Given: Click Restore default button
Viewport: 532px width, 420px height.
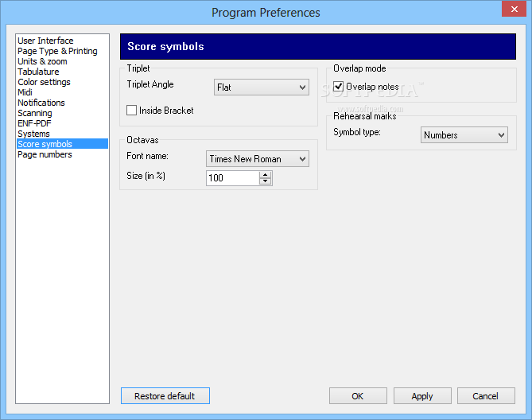Looking at the screenshot, I should (x=165, y=396).
